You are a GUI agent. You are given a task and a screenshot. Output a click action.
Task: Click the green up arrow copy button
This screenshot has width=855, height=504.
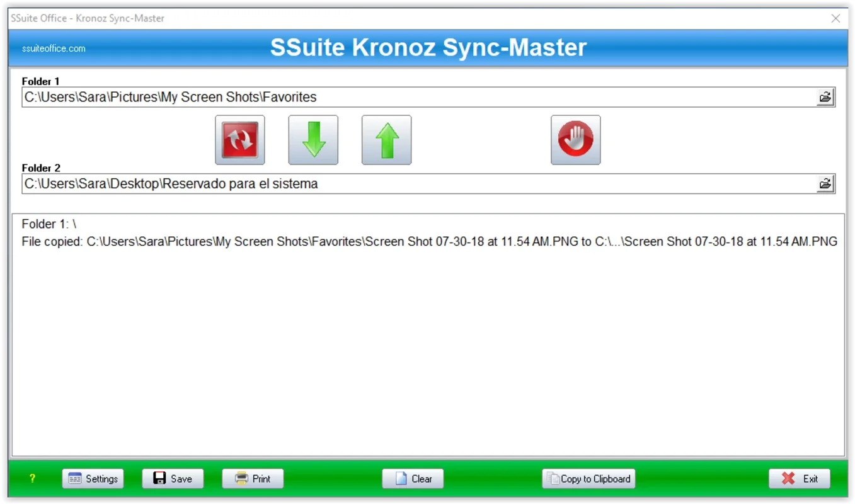[387, 140]
